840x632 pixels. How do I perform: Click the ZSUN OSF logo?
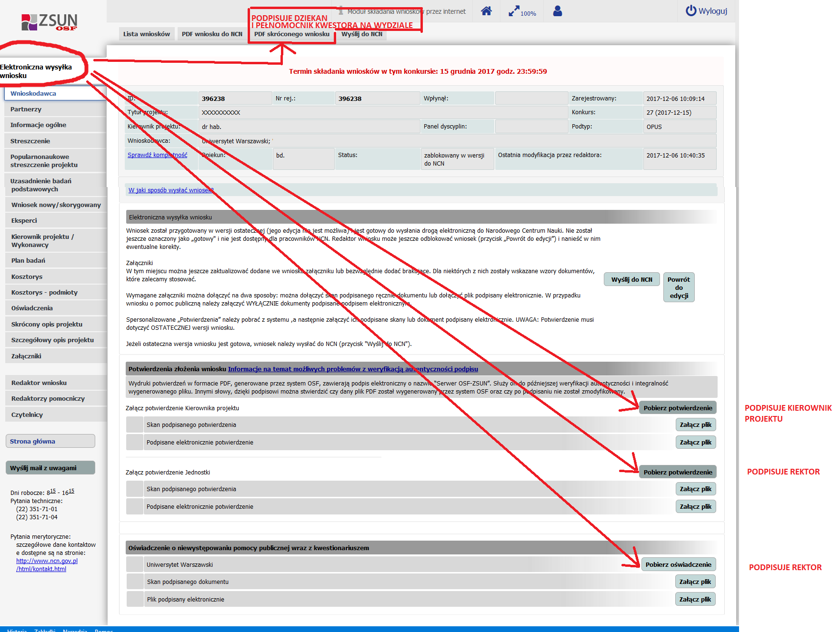coord(50,21)
